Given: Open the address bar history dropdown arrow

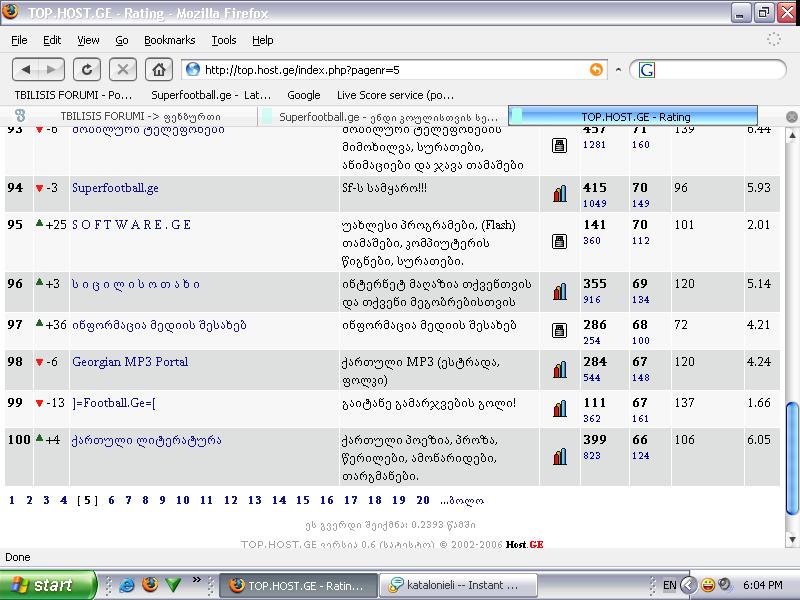Looking at the screenshot, I should click(x=618, y=69).
